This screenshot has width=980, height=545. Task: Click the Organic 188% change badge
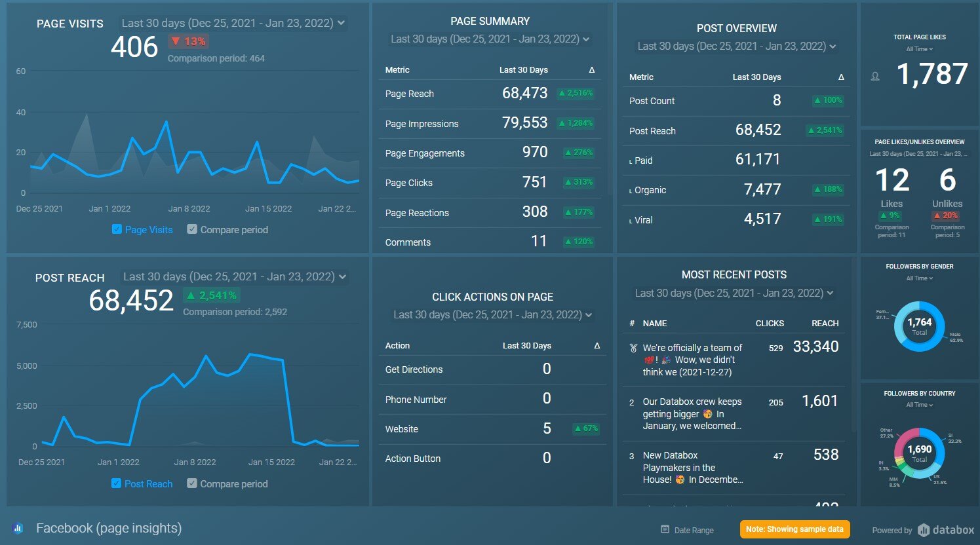pos(828,189)
